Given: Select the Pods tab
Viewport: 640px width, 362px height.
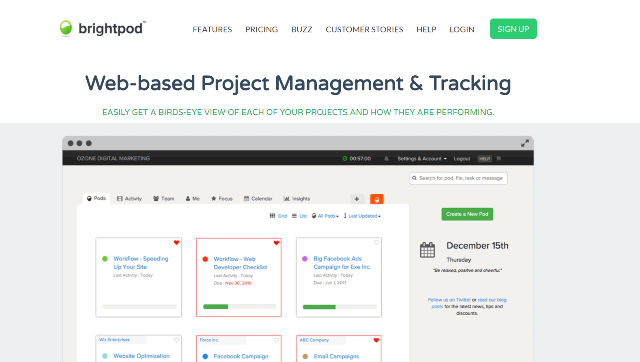Looking at the screenshot, I should (x=96, y=198).
